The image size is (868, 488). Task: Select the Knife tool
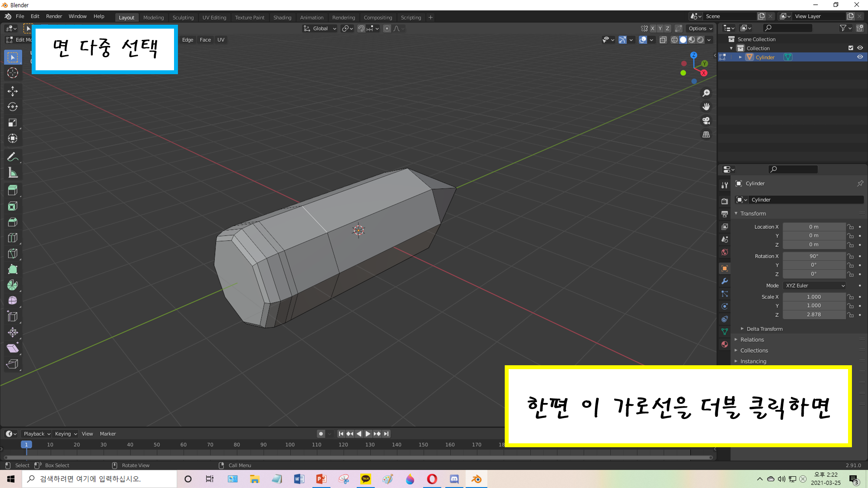click(x=13, y=254)
